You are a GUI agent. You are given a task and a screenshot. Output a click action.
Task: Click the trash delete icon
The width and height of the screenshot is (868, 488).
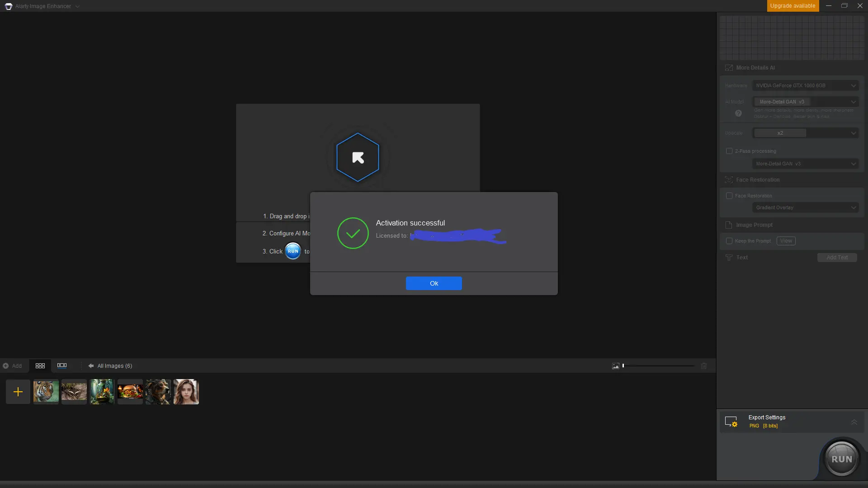pos(704,366)
